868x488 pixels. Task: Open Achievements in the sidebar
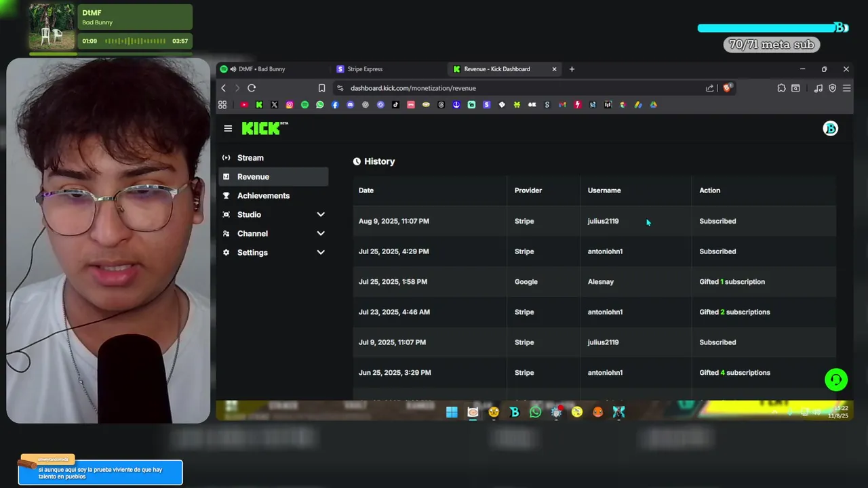click(x=273, y=196)
